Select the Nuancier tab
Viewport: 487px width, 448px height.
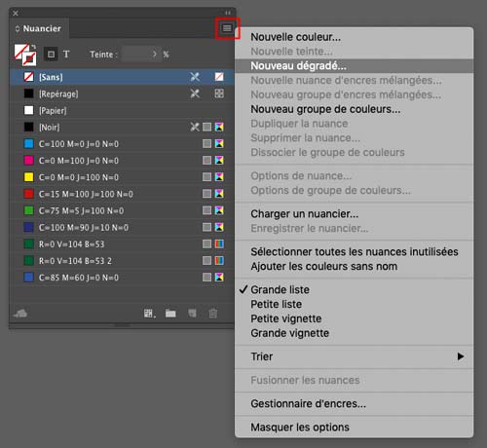(39, 29)
